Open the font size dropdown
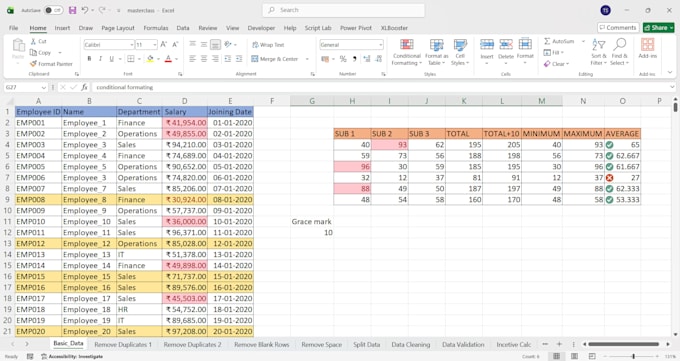 pos(155,45)
